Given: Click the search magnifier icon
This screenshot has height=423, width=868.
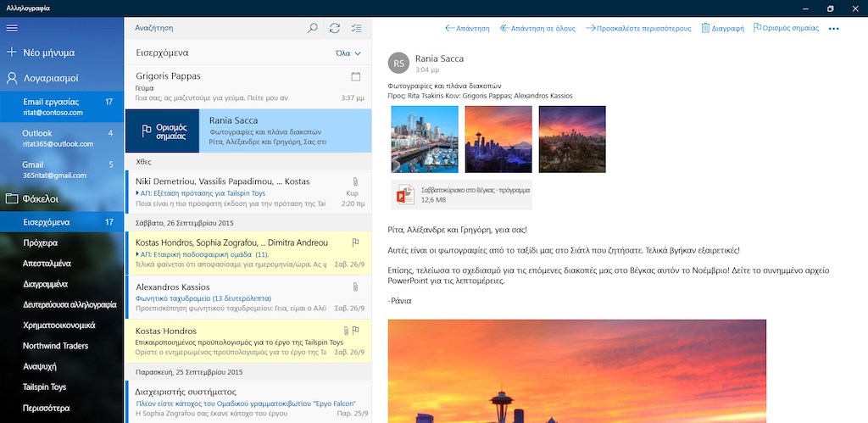Looking at the screenshot, I should (x=313, y=28).
